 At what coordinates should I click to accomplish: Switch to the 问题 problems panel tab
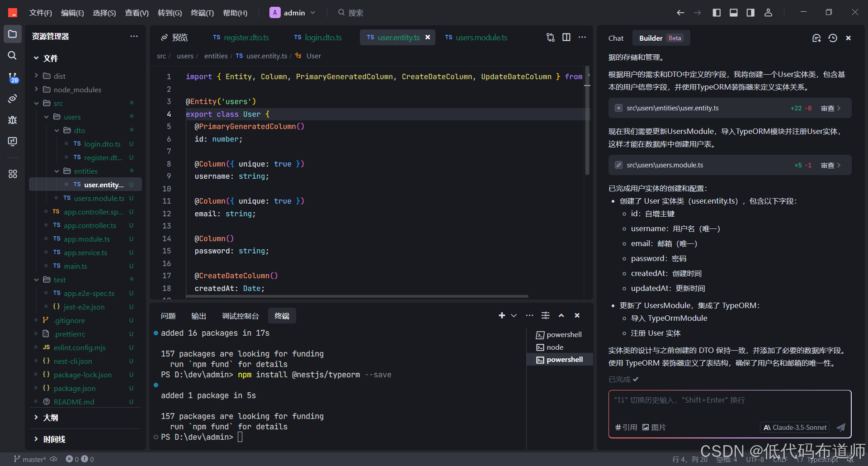168,316
